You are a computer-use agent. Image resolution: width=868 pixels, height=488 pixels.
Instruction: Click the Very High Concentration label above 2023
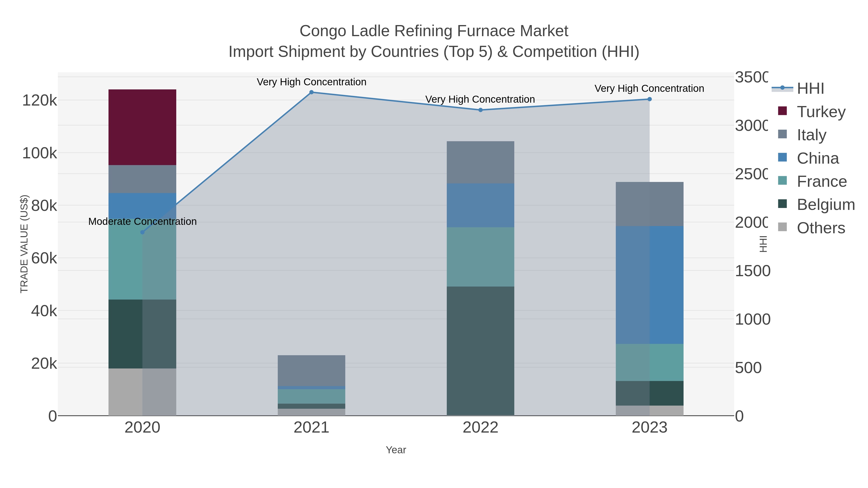coord(649,88)
